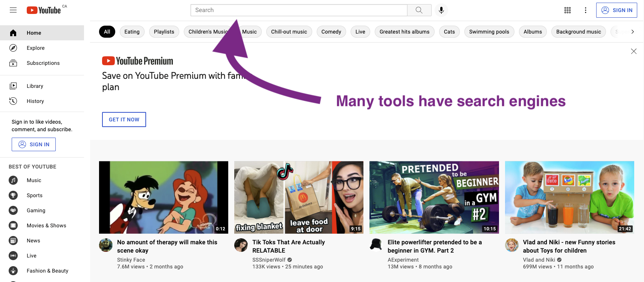This screenshot has height=282, width=644.
Task: Open the powerlifter gym video thumbnail
Action: [434, 197]
